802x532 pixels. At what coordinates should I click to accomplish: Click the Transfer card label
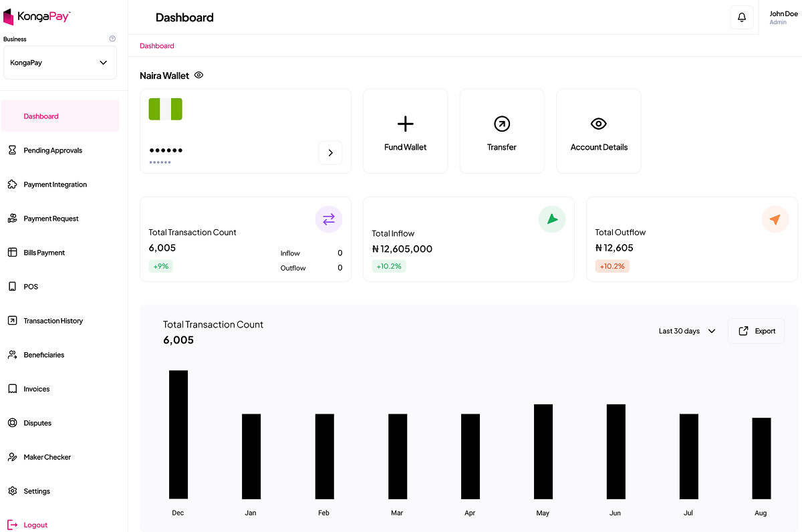coord(502,147)
